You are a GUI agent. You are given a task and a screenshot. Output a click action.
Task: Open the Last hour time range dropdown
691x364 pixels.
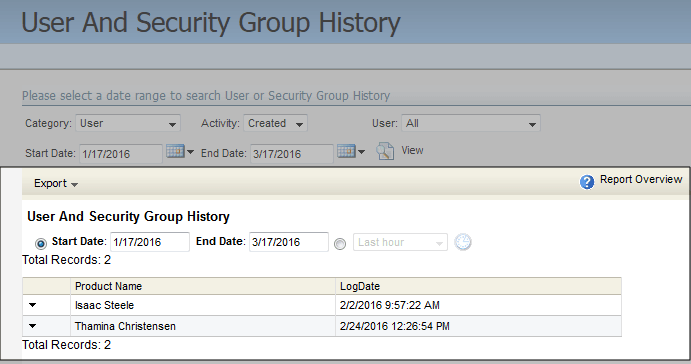[400, 242]
